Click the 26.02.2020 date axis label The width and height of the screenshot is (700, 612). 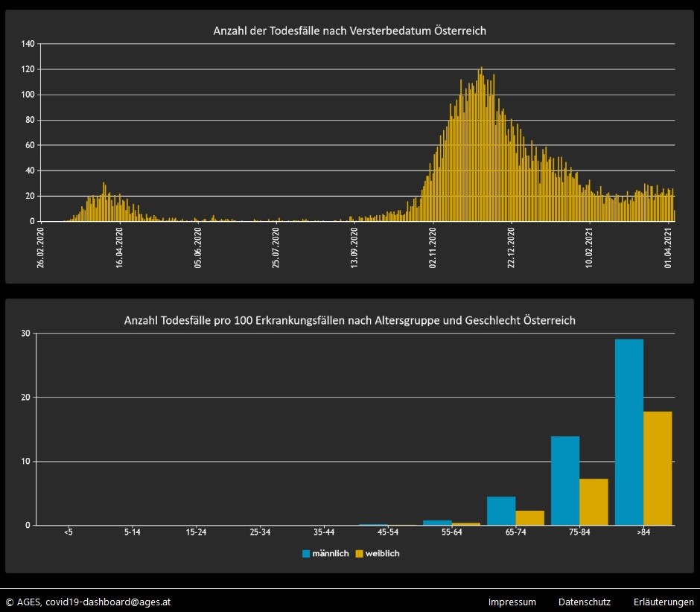tap(41, 248)
